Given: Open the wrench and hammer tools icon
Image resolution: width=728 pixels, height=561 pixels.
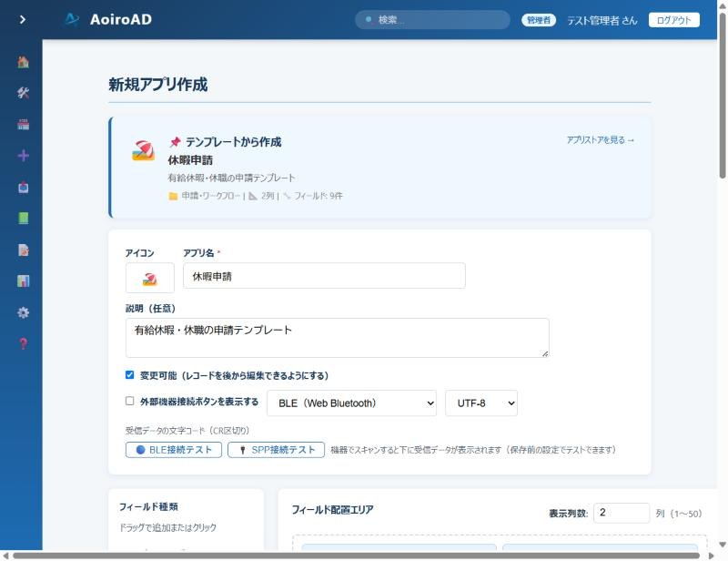Looking at the screenshot, I should pyautogui.click(x=23, y=93).
